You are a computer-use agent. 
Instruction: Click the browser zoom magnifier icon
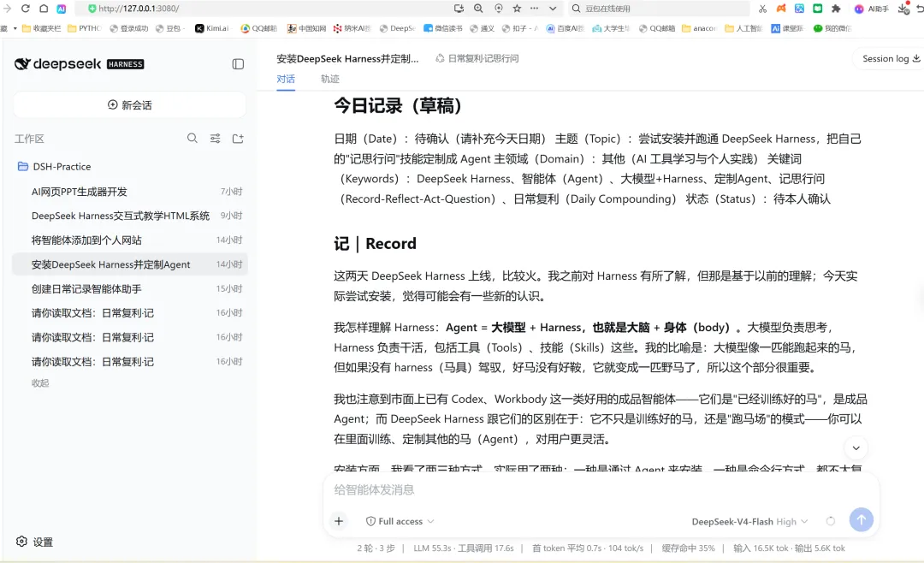coord(478,9)
